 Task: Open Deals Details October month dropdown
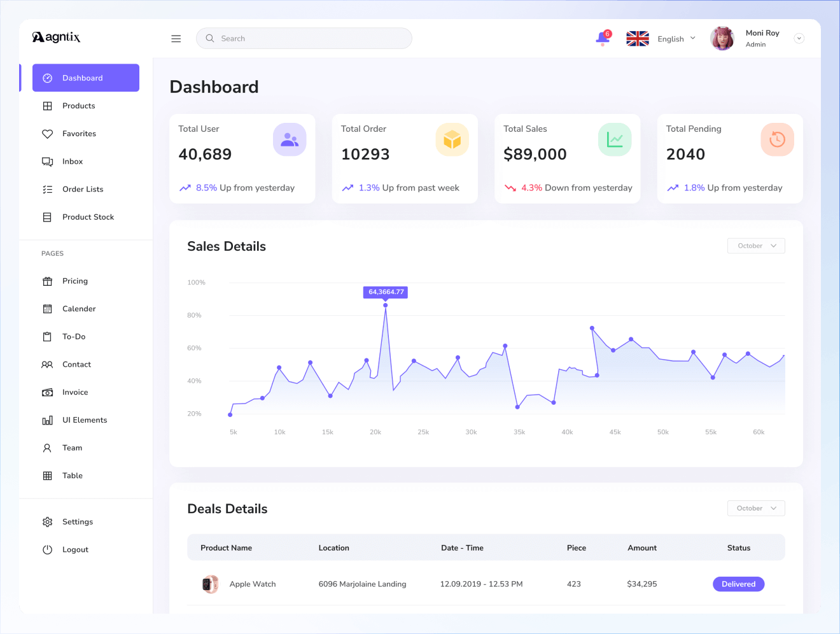tap(756, 508)
